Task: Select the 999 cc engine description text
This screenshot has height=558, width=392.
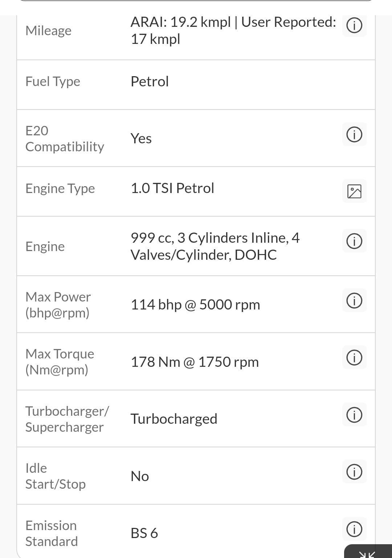Action: 215,246
